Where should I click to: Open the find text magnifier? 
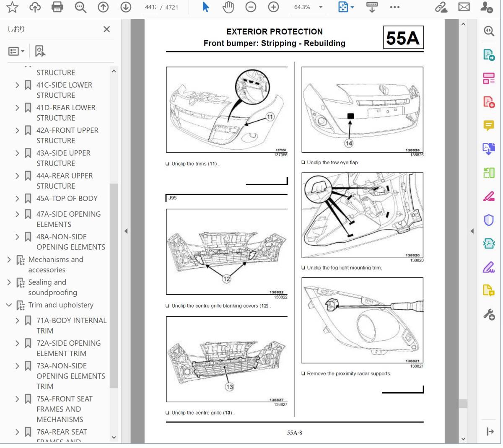[x=80, y=7]
